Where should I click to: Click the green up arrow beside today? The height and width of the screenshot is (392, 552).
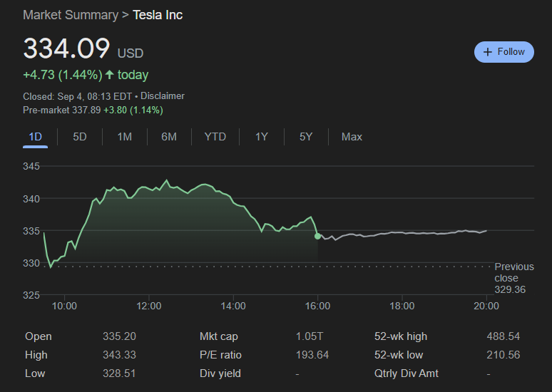click(109, 75)
